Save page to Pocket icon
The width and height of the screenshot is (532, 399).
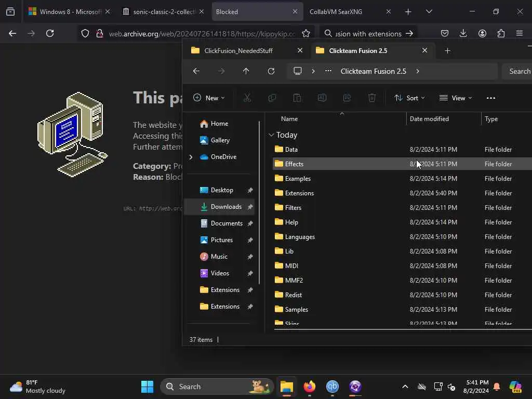[x=445, y=33]
